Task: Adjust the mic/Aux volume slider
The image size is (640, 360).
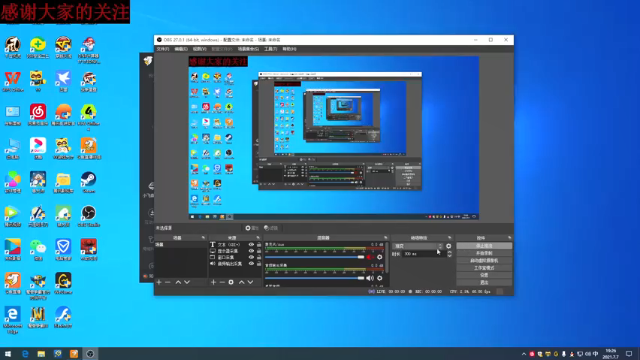Action: (314, 257)
